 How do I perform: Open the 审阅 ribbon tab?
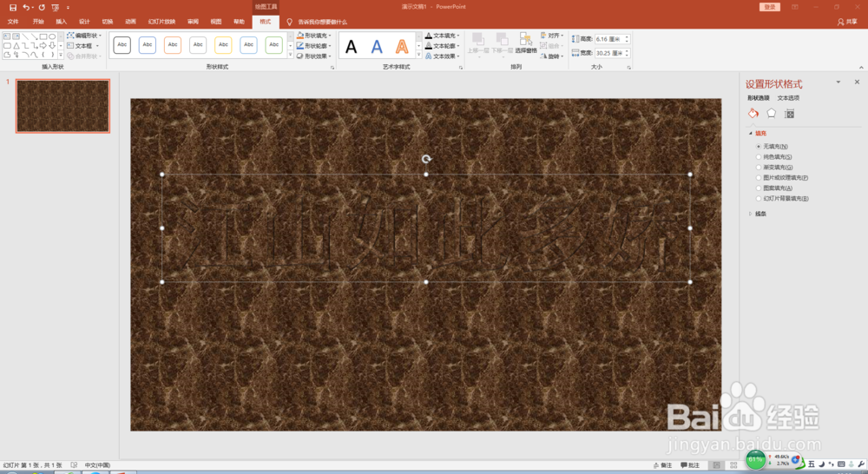[x=193, y=22]
